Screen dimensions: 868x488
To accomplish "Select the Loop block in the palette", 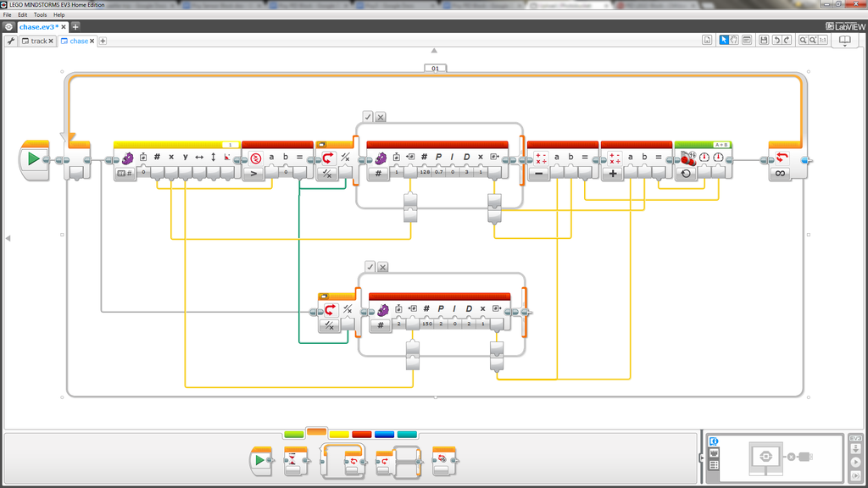I will 348,461.
